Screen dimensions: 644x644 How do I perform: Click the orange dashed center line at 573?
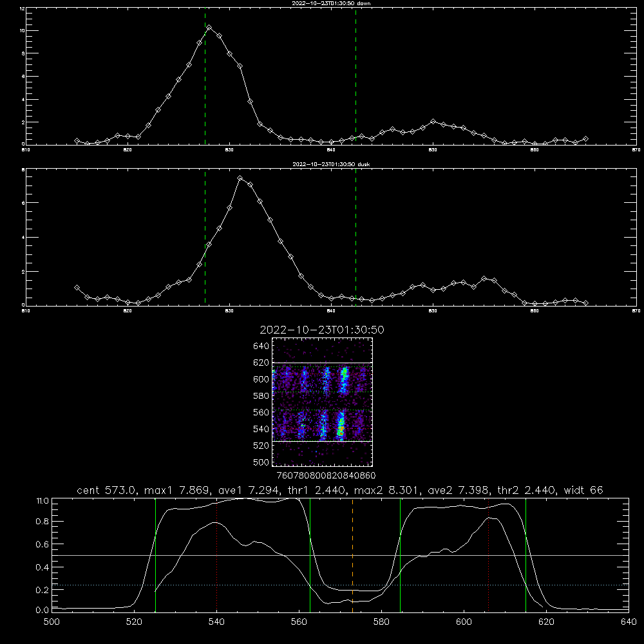352,555
